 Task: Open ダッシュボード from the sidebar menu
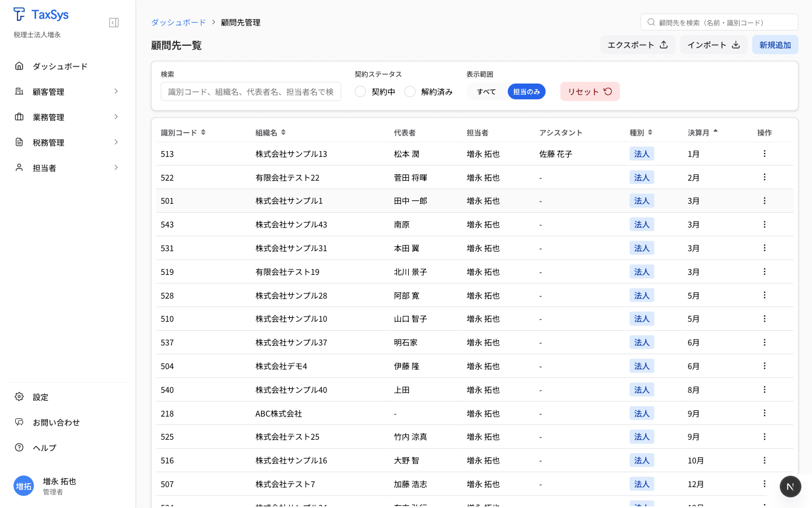pos(59,66)
